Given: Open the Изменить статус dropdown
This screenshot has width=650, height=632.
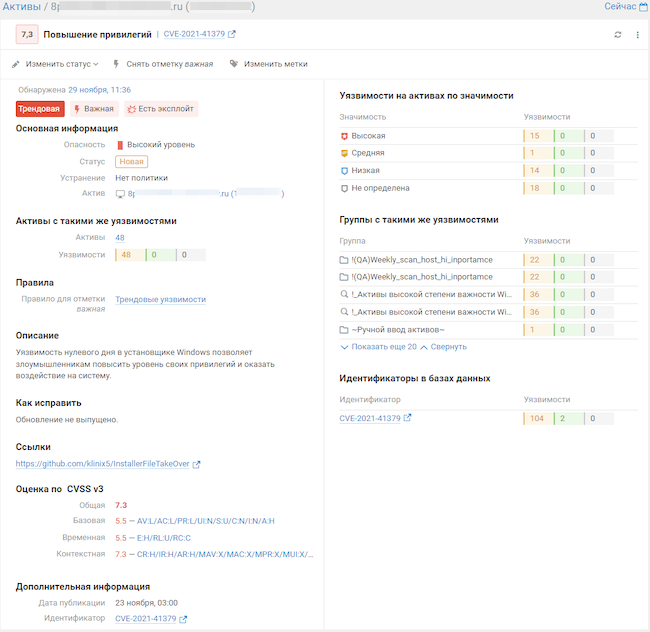Looking at the screenshot, I should tap(55, 64).
